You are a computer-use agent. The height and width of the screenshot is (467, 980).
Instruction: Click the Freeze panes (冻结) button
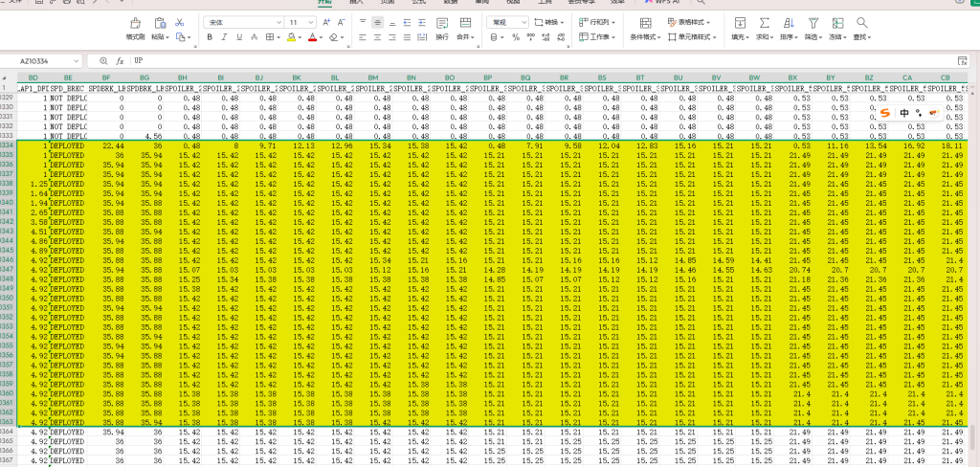point(837,29)
